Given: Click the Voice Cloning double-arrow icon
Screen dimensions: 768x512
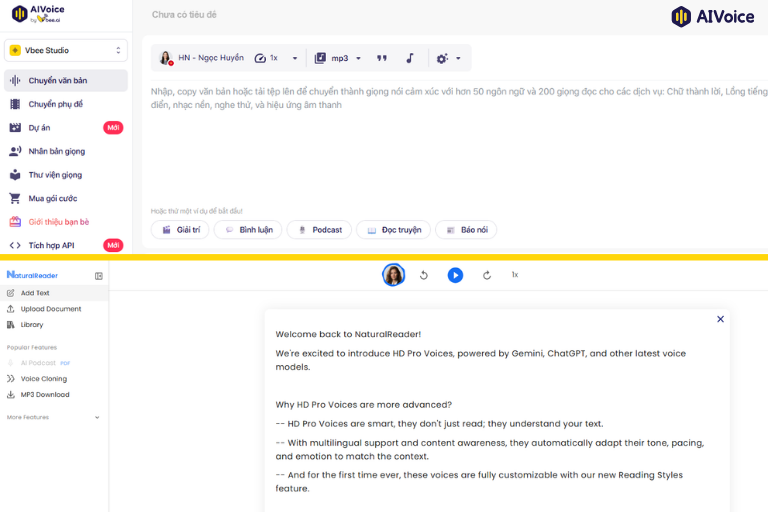Looking at the screenshot, I should (x=10, y=379).
